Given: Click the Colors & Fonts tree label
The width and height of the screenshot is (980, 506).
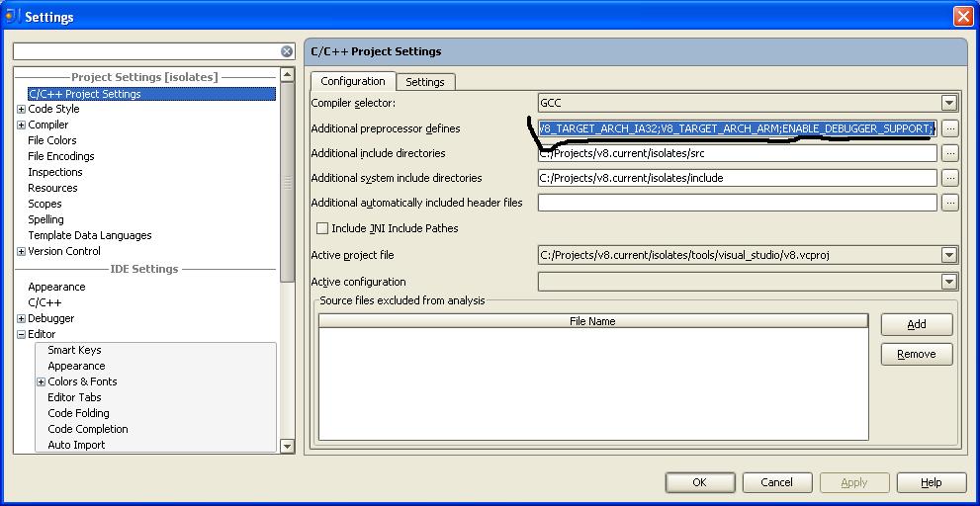Looking at the screenshot, I should [82, 381].
